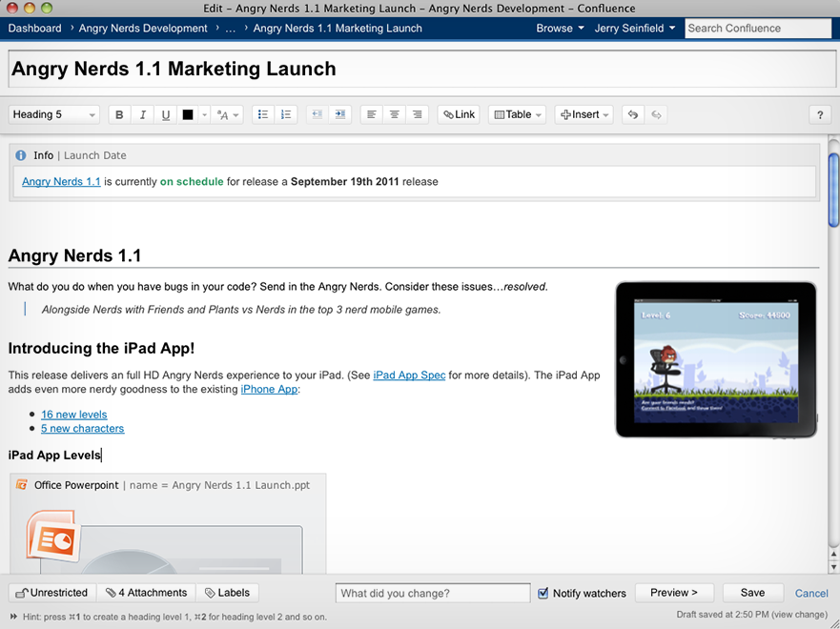The height and width of the screenshot is (629, 840).
Task: Click the Angry Nerds 1.1 heading
Action: 75,255
